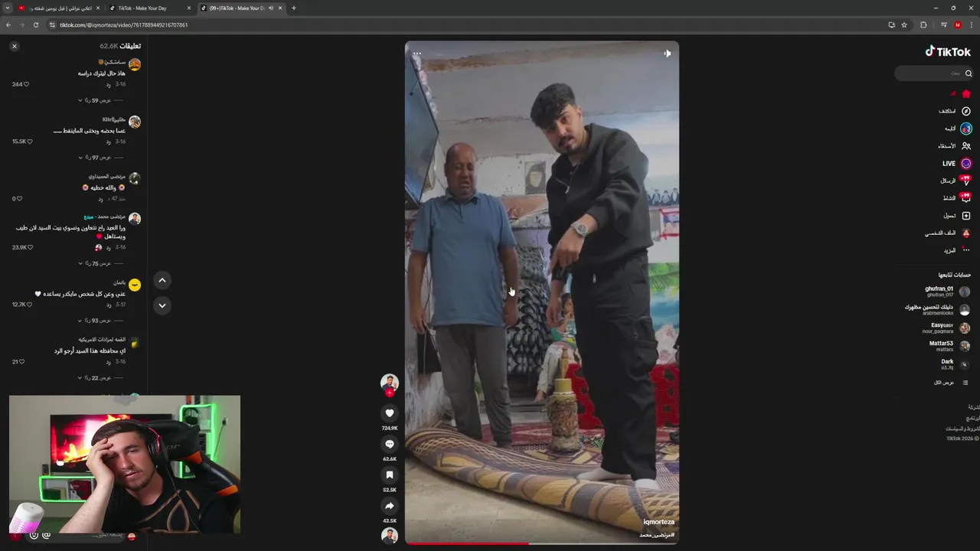The height and width of the screenshot is (551, 980).
Task: Open the Profile sidebar item
Action: [947, 233]
